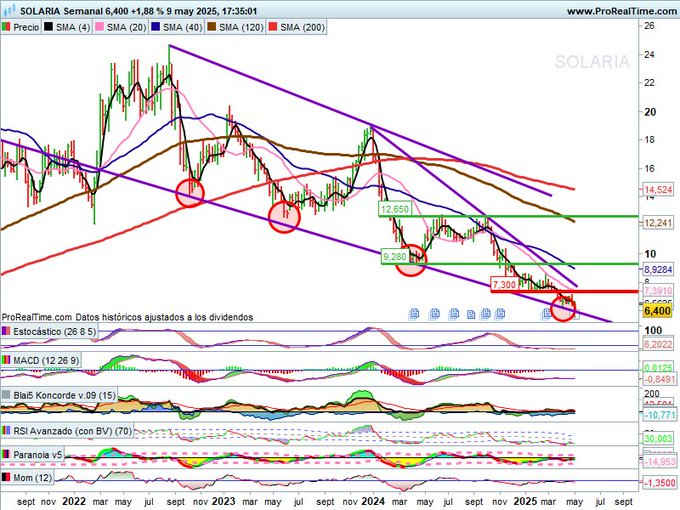This screenshot has width=680, height=510.
Task: Select the SMA (120) legend label
Action: click(x=241, y=27)
